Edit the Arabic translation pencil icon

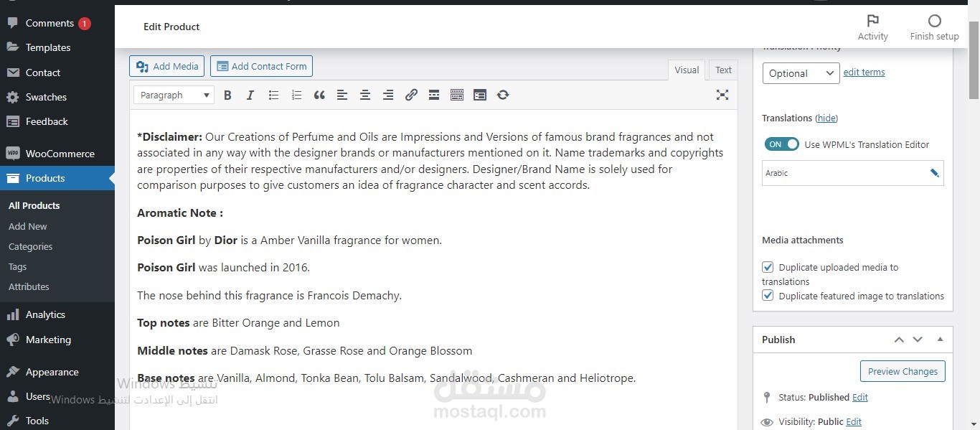[x=934, y=173]
